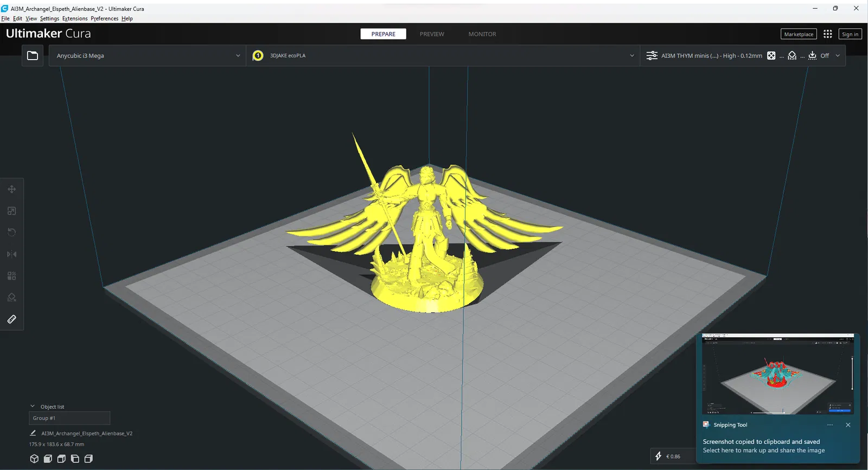Screen dimensions: 868x470
Task: Click the AI3M_Archangel_Elspeth_Alienbase_V2 job name
Action: 87,433
